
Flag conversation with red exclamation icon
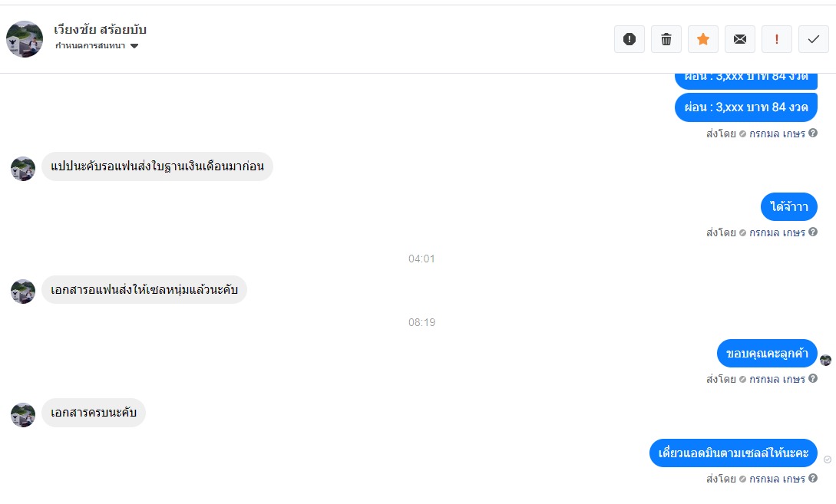(777, 39)
